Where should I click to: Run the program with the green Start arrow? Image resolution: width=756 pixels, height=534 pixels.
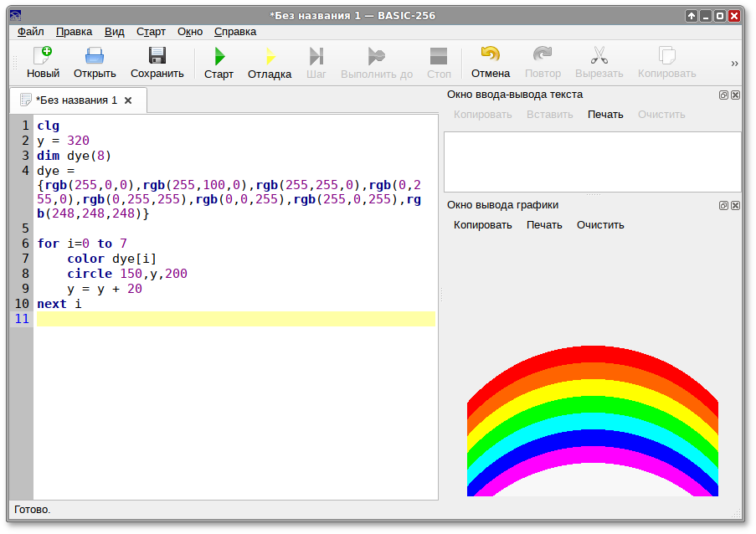pos(219,62)
